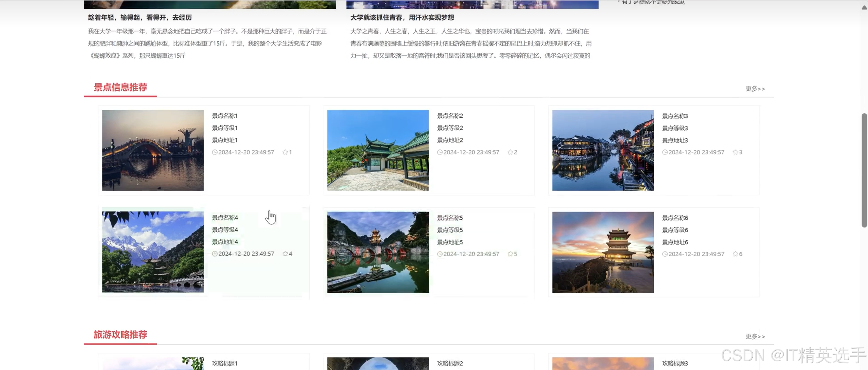Open the green pavilion photo of 景点名称2

click(x=378, y=150)
